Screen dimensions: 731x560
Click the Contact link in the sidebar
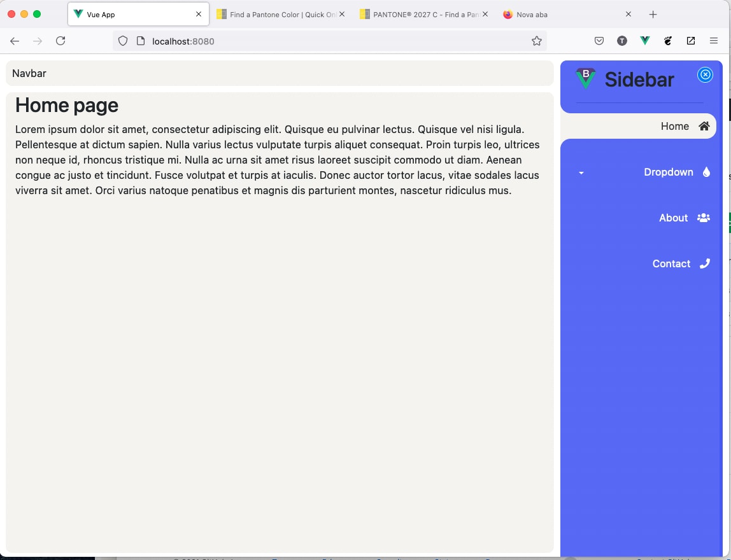coord(671,263)
